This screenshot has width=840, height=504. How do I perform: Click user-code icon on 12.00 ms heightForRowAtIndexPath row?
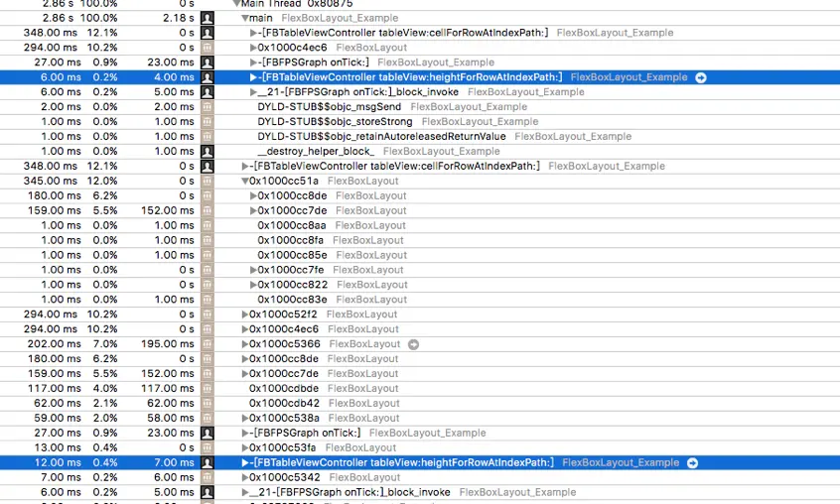point(208,462)
